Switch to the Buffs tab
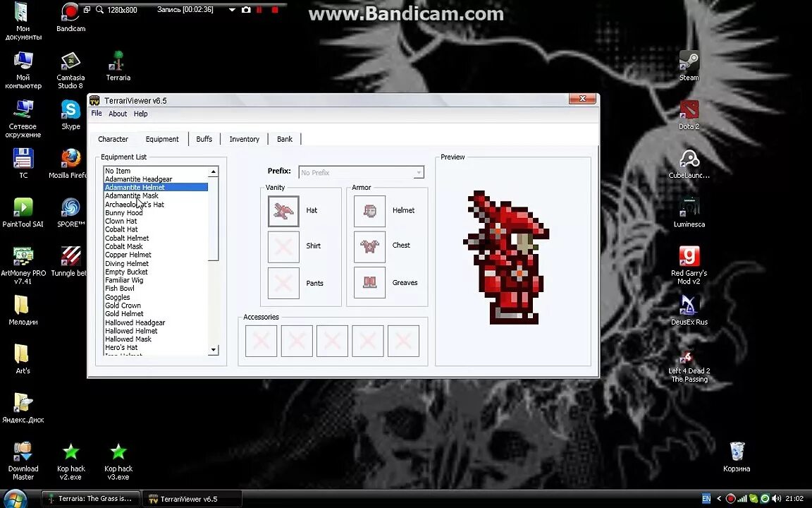 [204, 139]
